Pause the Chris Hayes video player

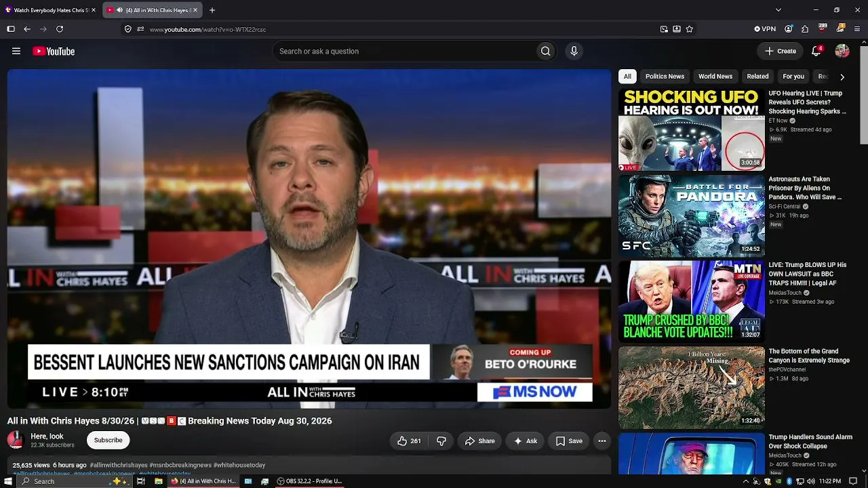309,239
